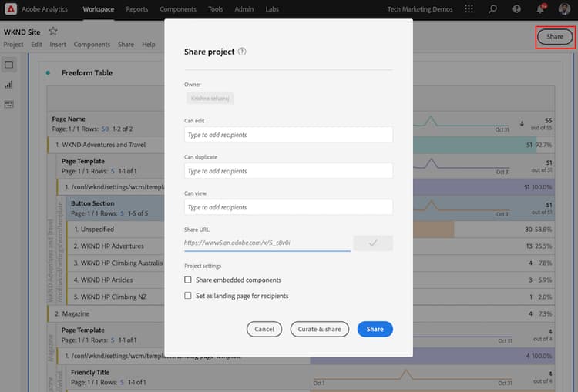Open the Labs tab
Screen dimensions: 578x392
tap(272, 9)
